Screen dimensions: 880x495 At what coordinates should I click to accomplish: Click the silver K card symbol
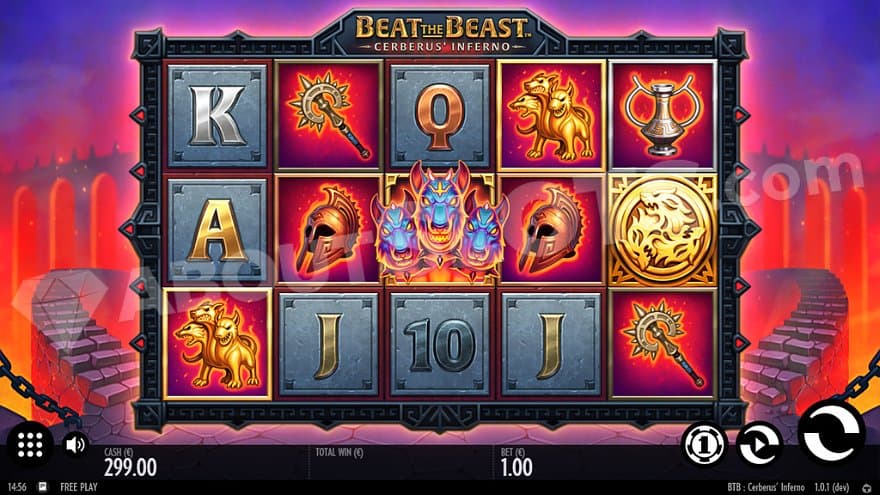(217, 116)
